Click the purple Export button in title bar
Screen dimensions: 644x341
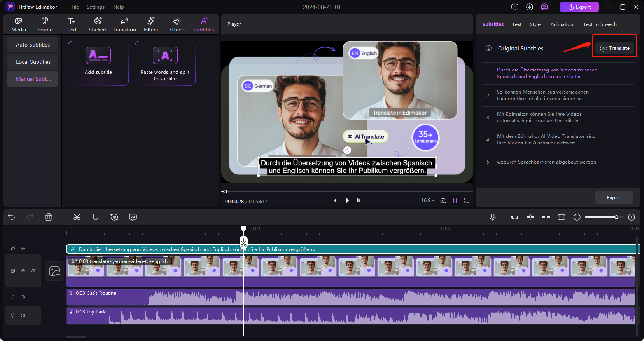(x=579, y=7)
